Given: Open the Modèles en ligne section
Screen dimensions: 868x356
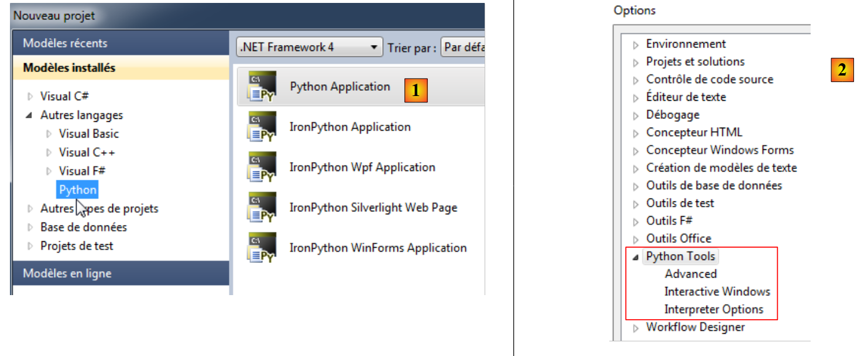Looking at the screenshot, I should [x=67, y=273].
